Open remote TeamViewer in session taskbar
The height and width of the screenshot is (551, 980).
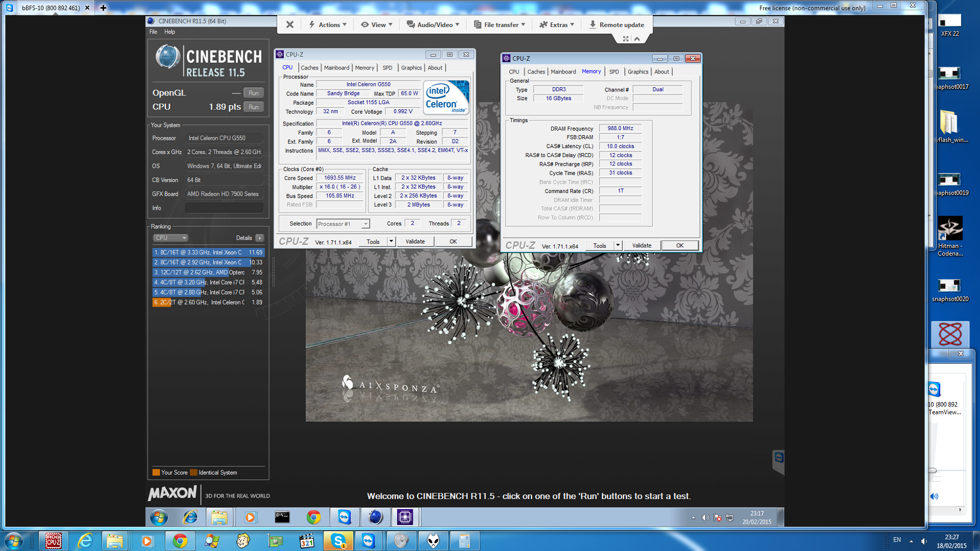(x=345, y=517)
